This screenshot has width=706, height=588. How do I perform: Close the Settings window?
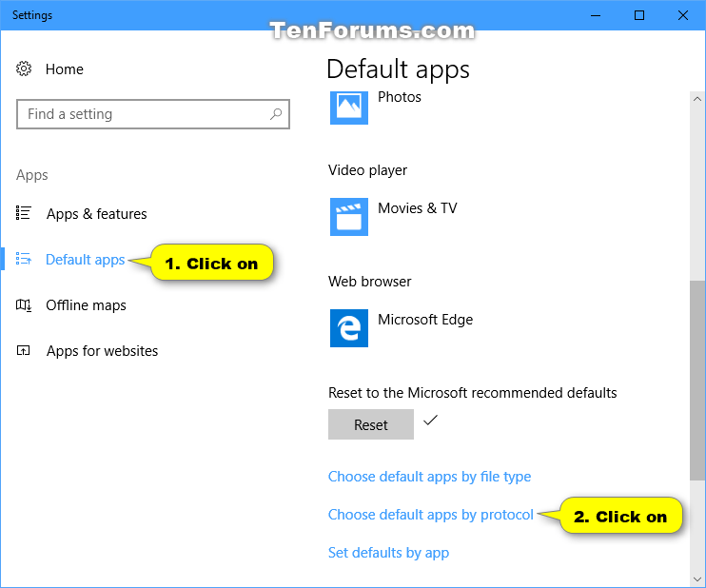683,15
